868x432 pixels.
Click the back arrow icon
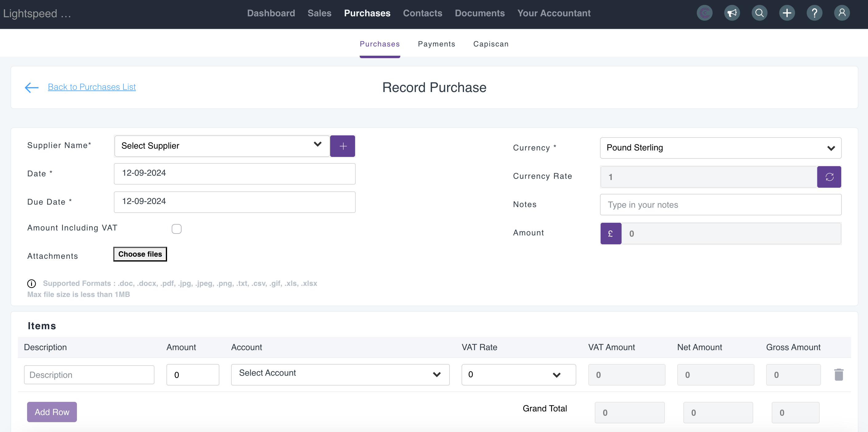32,87
